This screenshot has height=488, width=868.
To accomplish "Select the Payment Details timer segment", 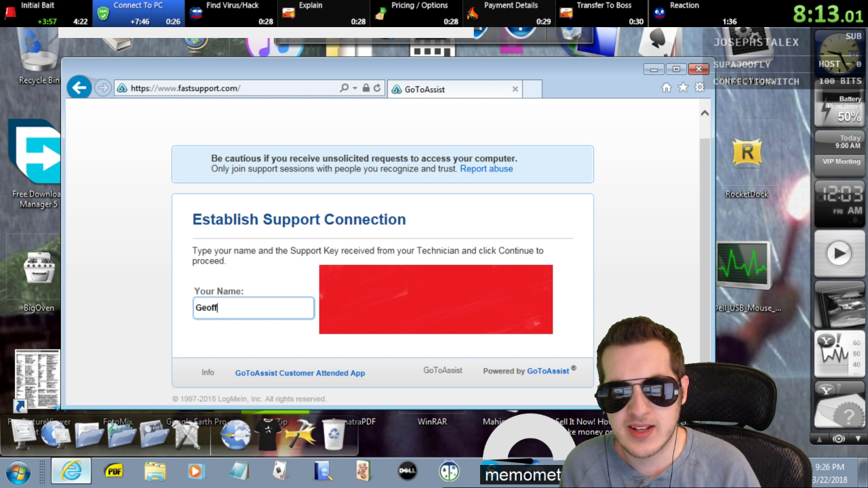I will point(509,14).
